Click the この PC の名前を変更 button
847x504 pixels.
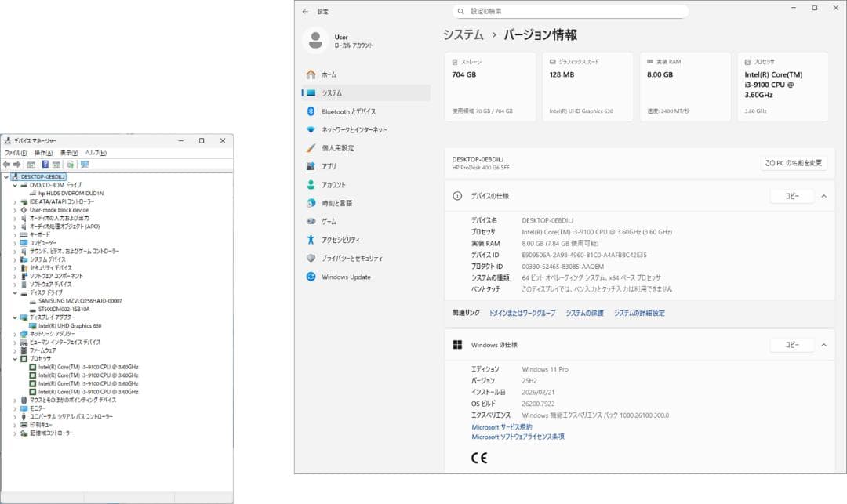click(793, 163)
